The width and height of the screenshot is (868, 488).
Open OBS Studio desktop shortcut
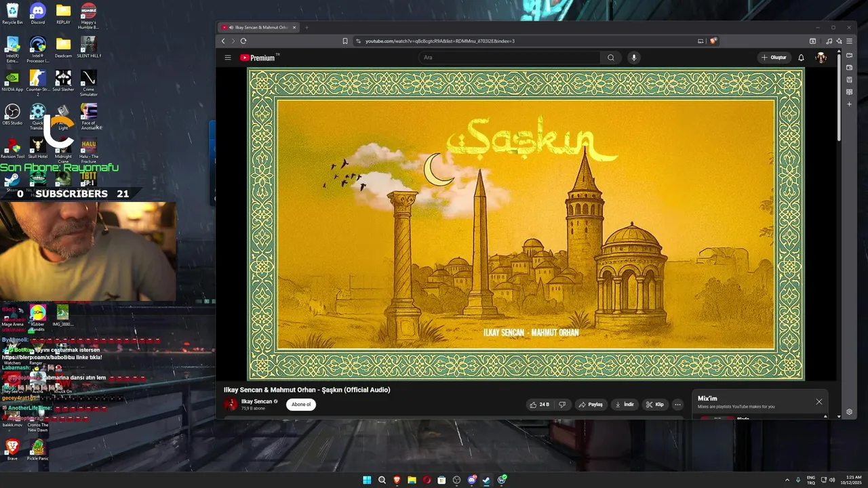point(12,114)
